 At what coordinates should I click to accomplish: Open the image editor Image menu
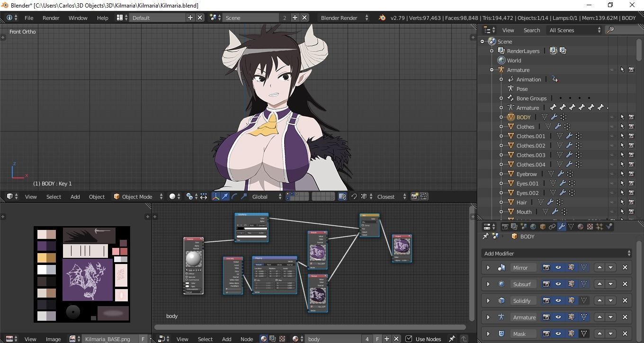tap(53, 339)
